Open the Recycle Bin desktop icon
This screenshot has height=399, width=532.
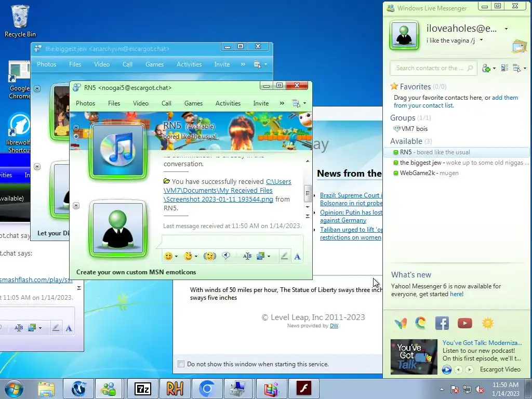[x=20, y=21]
